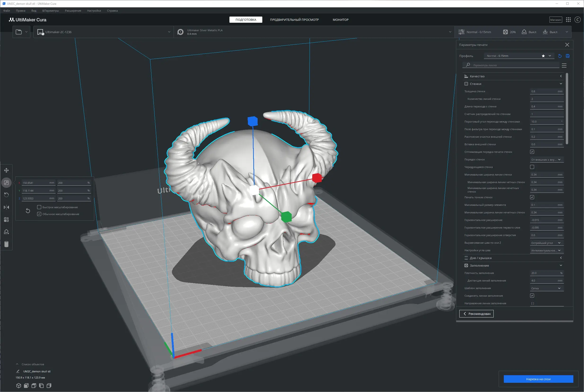
Task: Open the settings visibility hamburger menu
Action: point(564,66)
